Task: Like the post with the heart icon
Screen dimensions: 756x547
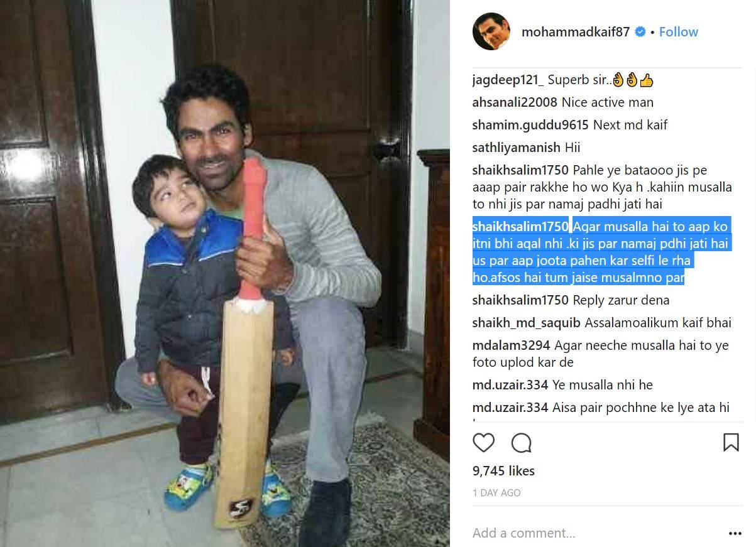Action: (483, 443)
